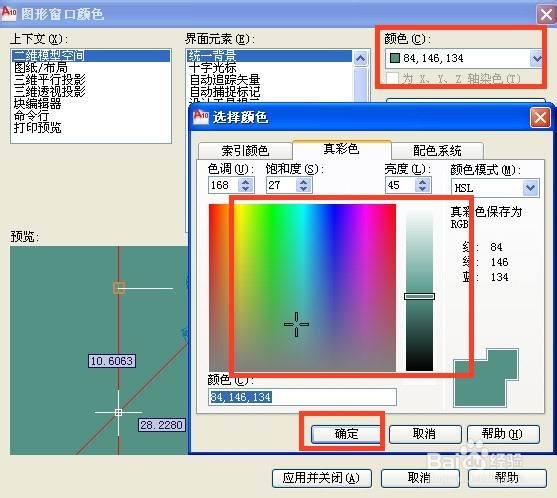Click the 28.2280 value in preview
Image resolution: width=557 pixels, height=498 pixels.
tap(162, 425)
